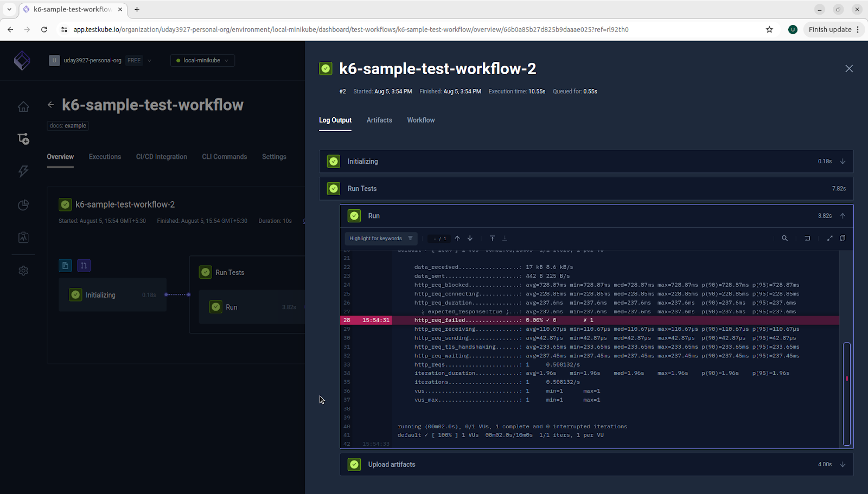The height and width of the screenshot is (494, 868).
Task: Click the Run Tests group in graph
Action: click(x=230, y=272)
